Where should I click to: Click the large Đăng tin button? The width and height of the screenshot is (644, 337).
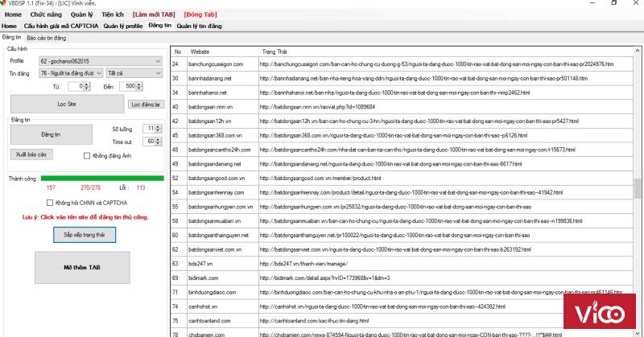click(x=51, y=134)
